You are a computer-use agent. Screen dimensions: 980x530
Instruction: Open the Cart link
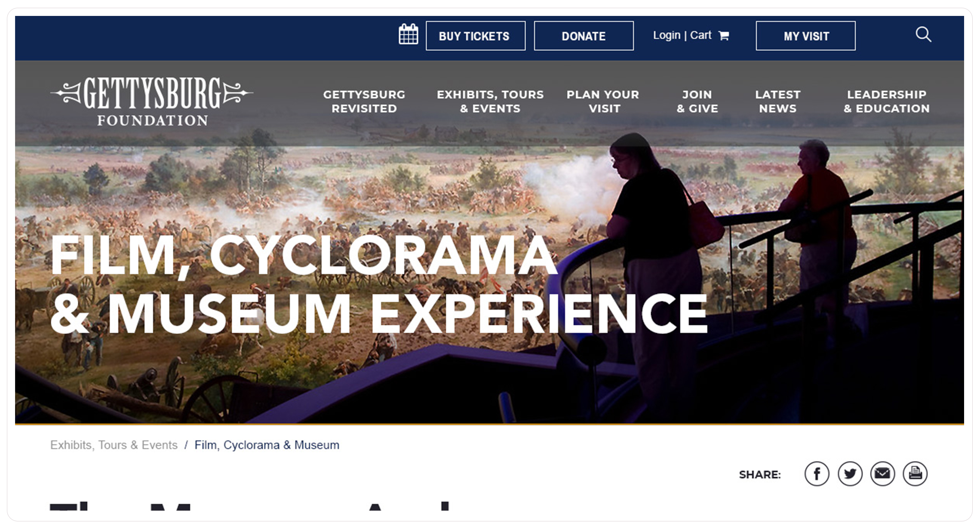(701, 35)
